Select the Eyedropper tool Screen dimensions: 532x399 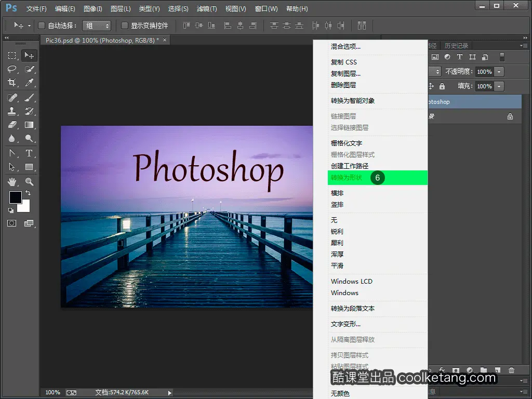tap(29, 83)
